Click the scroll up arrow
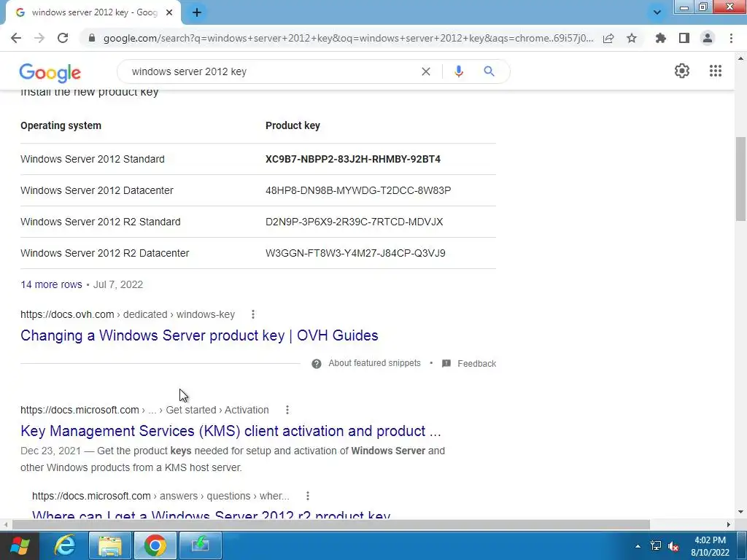 (x=741, y=58)
